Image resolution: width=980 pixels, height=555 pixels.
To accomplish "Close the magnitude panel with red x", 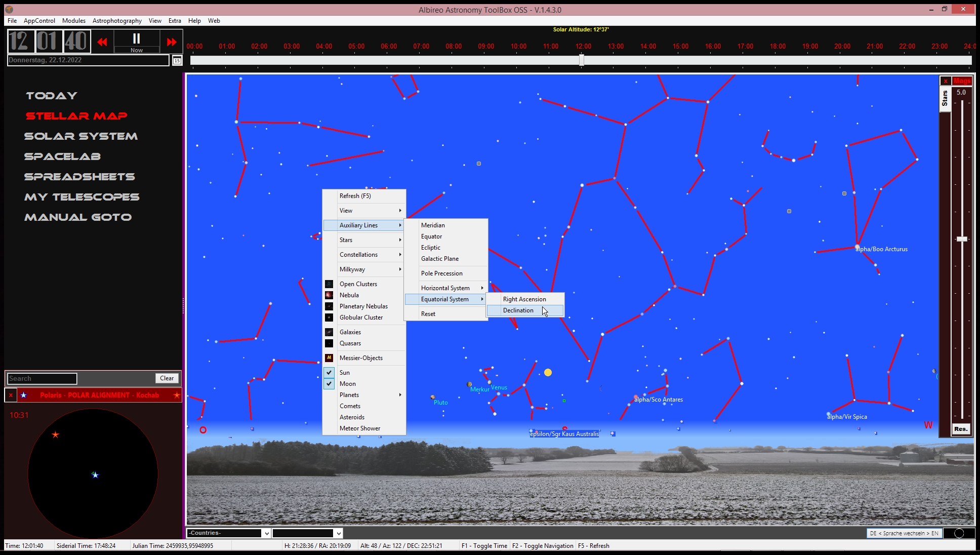I will (946, 81).
